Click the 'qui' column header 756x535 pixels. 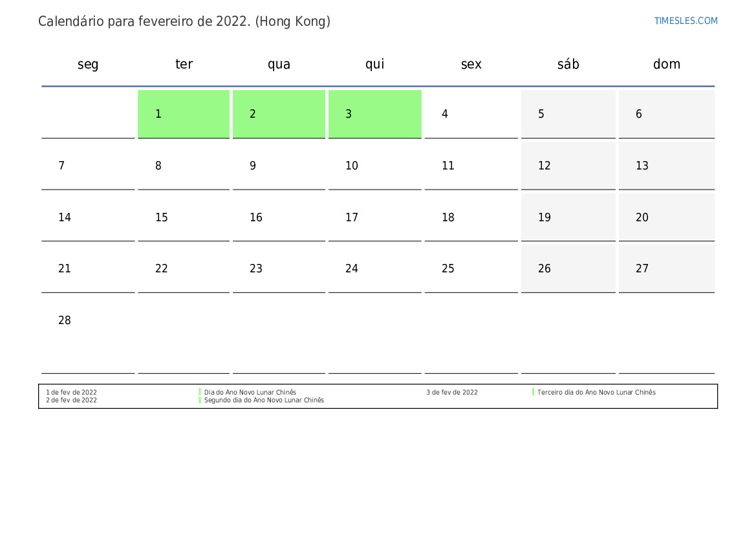375,64
